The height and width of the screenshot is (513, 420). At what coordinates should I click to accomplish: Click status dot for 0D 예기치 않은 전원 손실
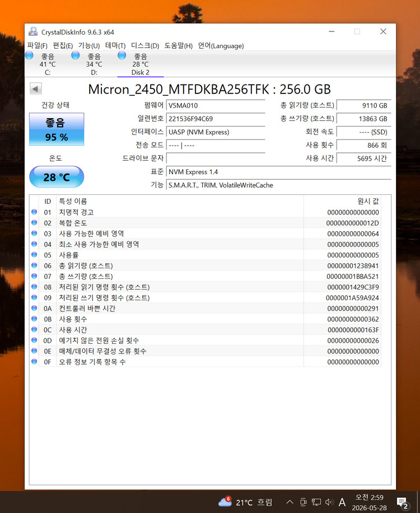tap(34, 341)
